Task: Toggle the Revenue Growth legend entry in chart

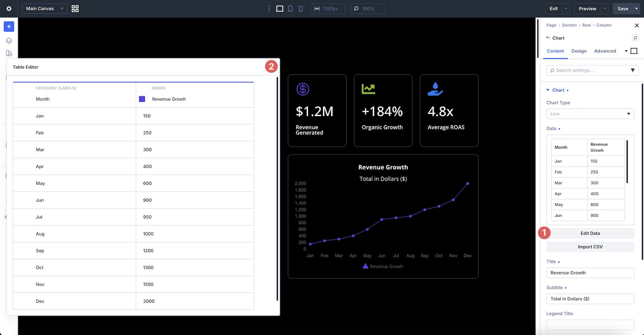Action: click(x=383, y=266)
